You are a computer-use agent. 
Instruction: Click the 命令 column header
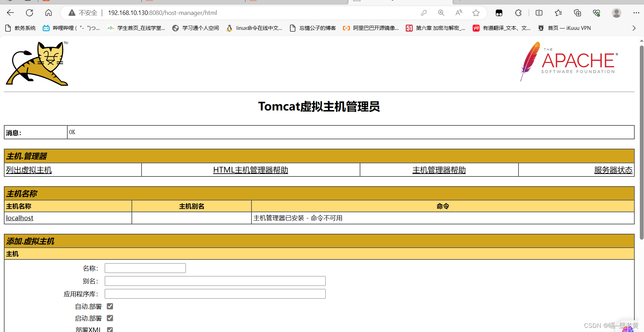pos(443,206)
